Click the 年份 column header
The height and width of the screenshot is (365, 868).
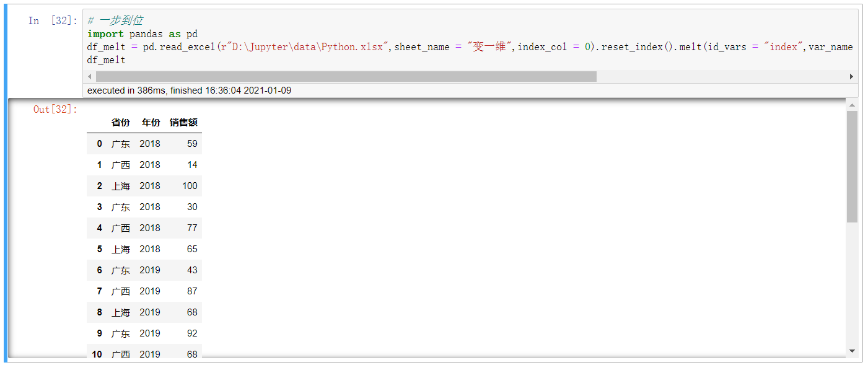tap(151, 123)
